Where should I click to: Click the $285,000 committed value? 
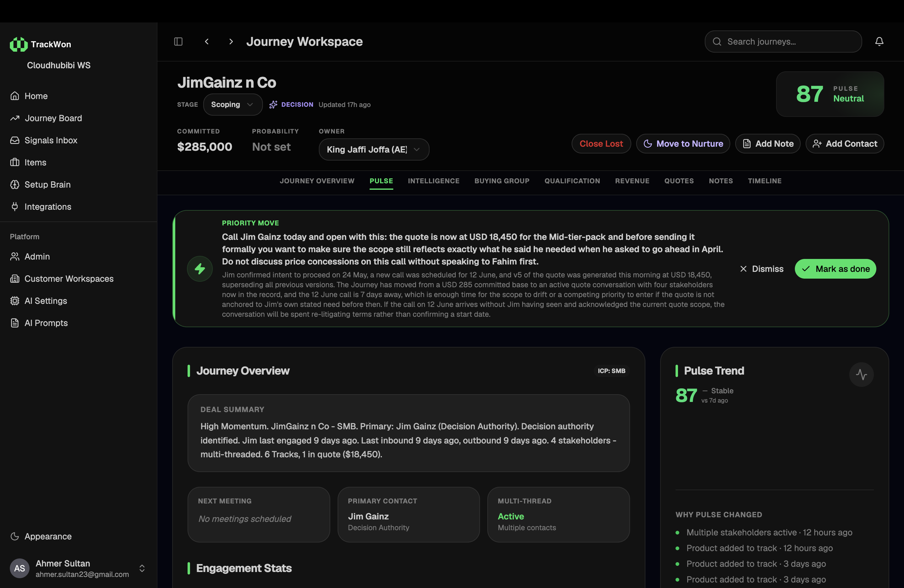pos(204,147)
